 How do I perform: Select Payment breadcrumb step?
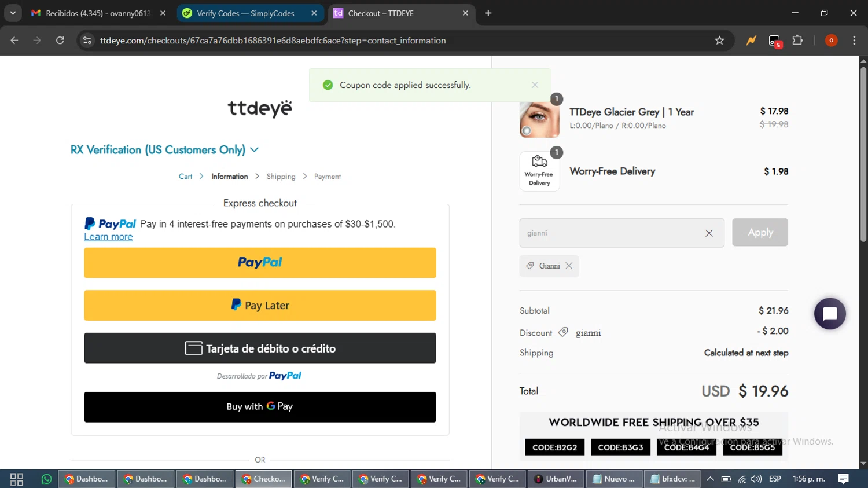(x=328, y=177)
